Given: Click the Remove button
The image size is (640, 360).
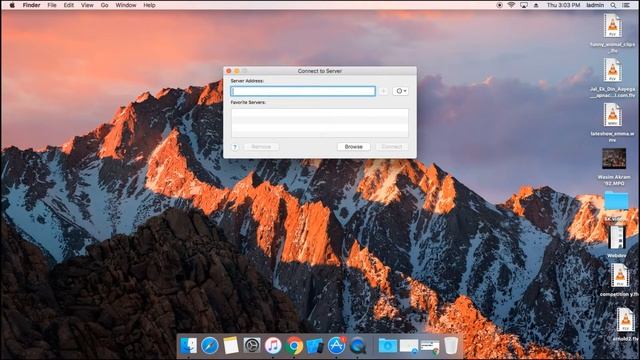Looking at the screenshot, I should pos(261,147).
